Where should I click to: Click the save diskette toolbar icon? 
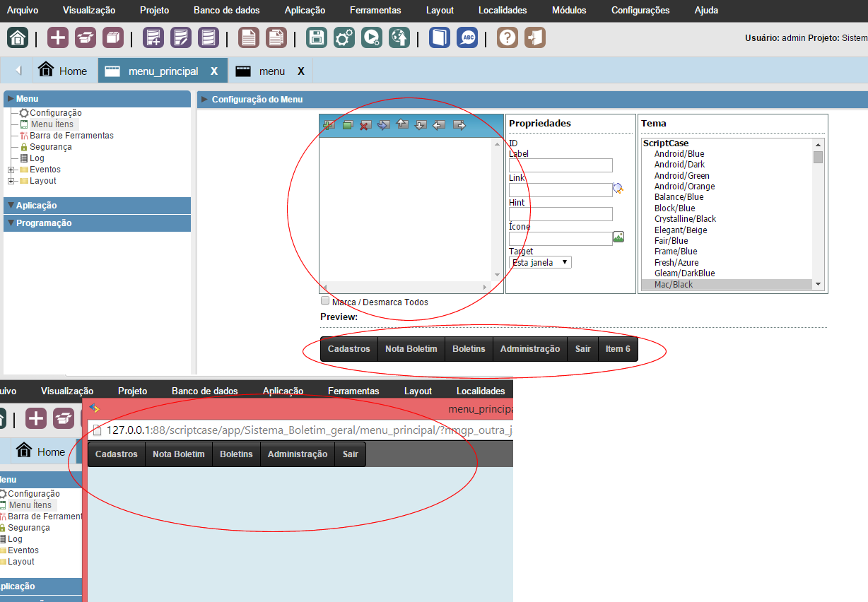click(x=317, y=37)
